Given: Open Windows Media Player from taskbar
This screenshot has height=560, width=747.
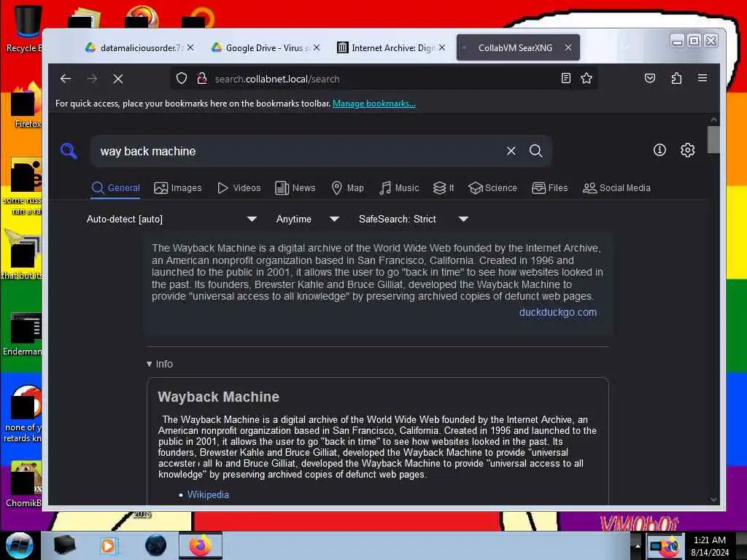Looking at the screenshot, I should [x=108, y=545].
